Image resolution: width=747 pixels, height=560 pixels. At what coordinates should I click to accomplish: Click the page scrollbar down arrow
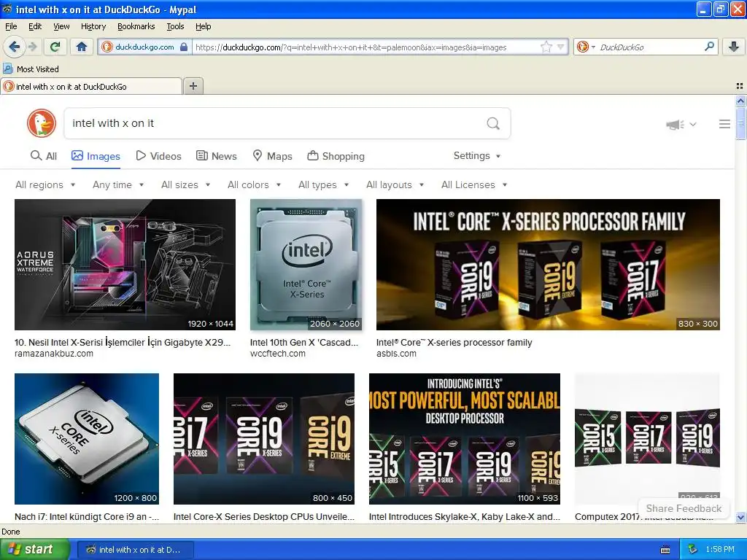coord(740,517)
